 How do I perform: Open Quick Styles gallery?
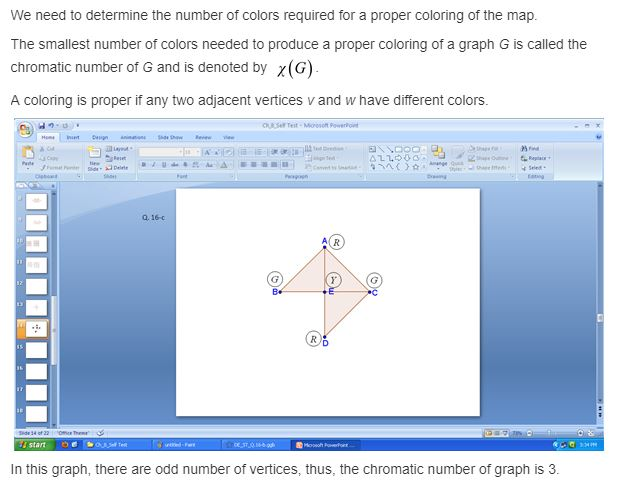click(457, 158)
